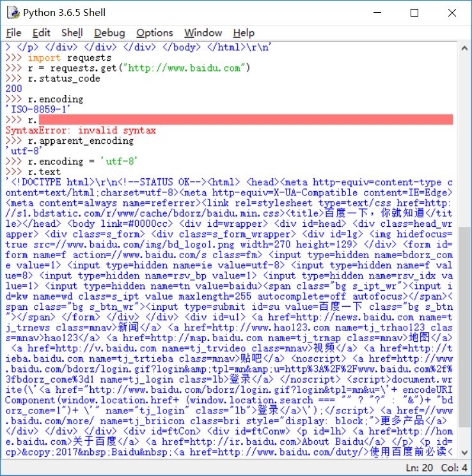Maximize the Python Shell window
472x476 pixels.
pos(414,13)
